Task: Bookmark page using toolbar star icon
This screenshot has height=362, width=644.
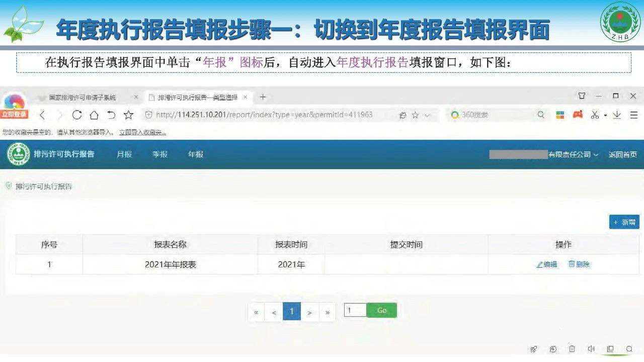Action: 128,115
